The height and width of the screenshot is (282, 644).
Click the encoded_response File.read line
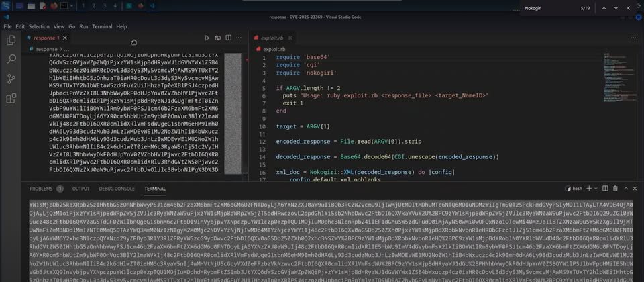point(349,142)
